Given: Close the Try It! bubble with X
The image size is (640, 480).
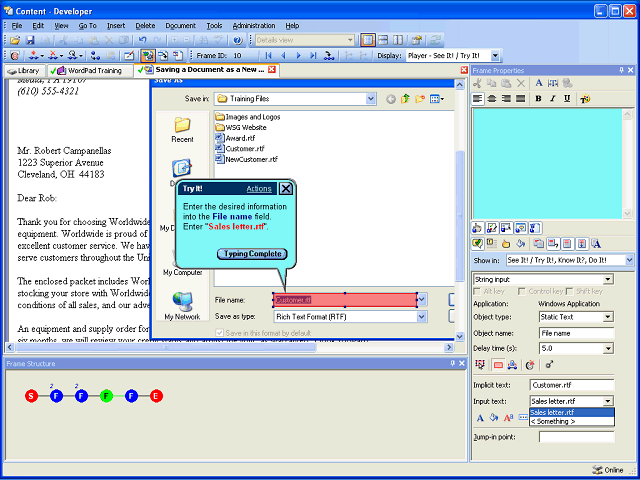Looking at the screenshot, I should 286,189.
